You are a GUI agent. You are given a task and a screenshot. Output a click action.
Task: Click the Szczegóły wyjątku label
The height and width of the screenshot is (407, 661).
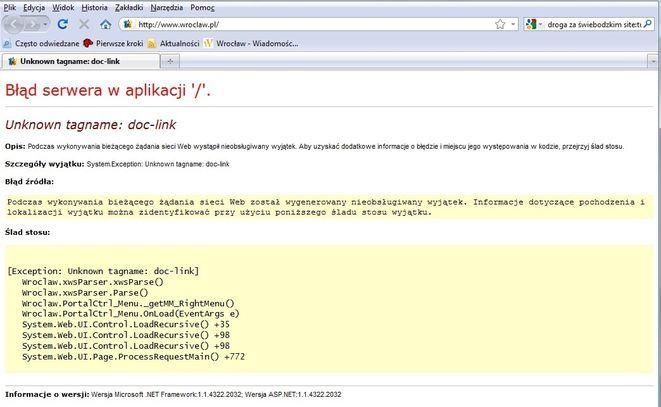point(45,164)
